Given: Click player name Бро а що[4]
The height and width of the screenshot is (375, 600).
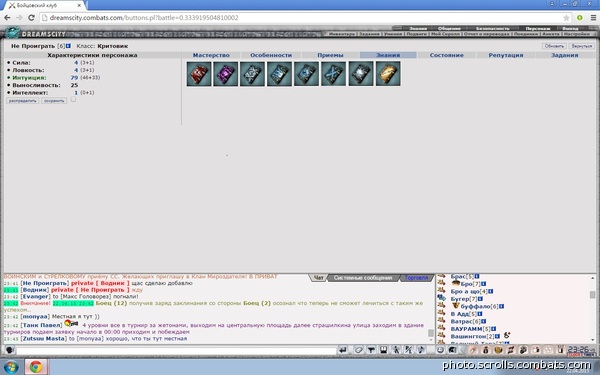Looking at the screenshot, I should click(x=469, y=291).
